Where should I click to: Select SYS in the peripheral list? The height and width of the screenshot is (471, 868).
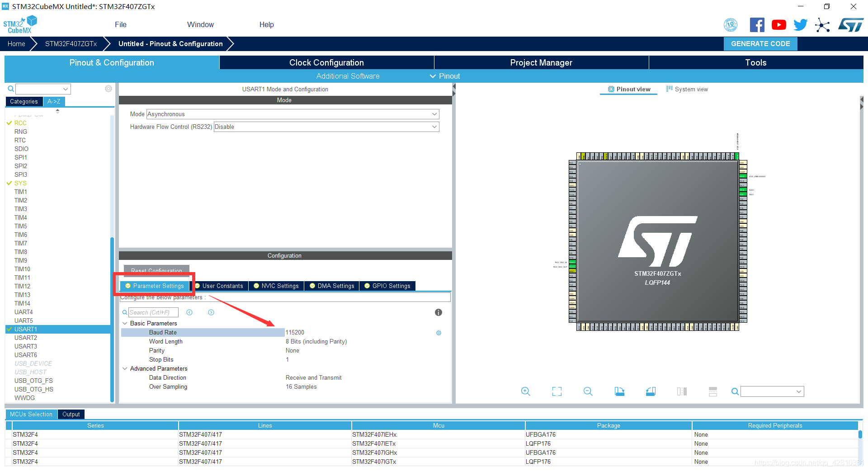[x=20, y=183]
